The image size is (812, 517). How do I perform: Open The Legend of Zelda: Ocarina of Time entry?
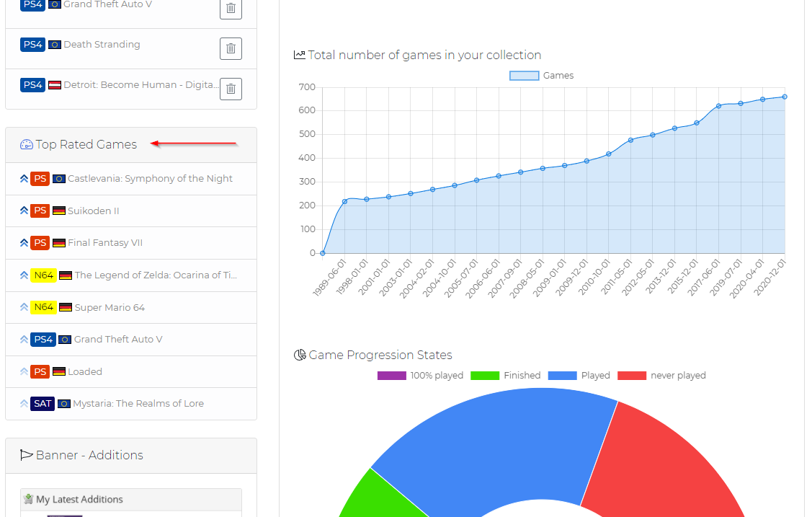(x=156, y=275)
